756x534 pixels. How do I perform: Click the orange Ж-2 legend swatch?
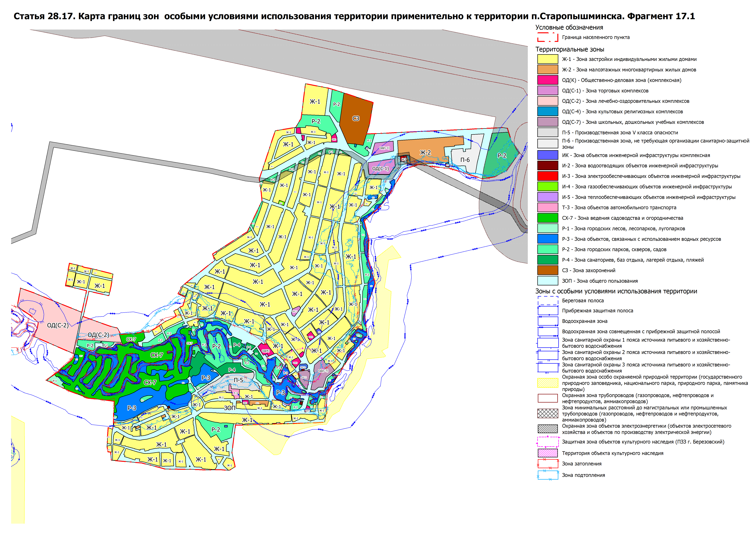(548, 70)
